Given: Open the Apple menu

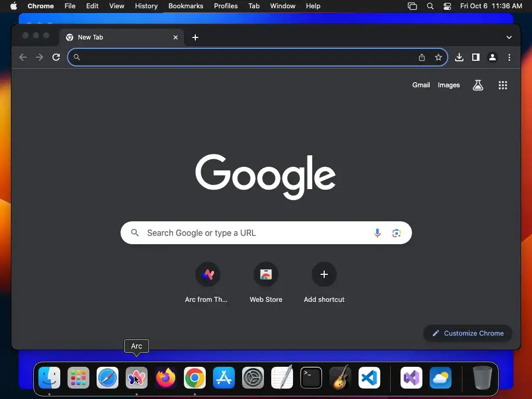Looking at the screenshot, I should 14,6.
